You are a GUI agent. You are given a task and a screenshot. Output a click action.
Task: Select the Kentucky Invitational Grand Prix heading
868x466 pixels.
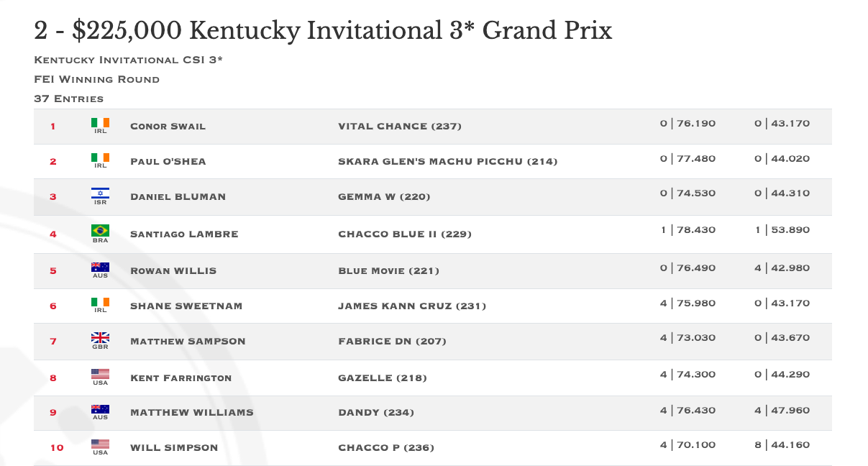click(x=323, y=31)
